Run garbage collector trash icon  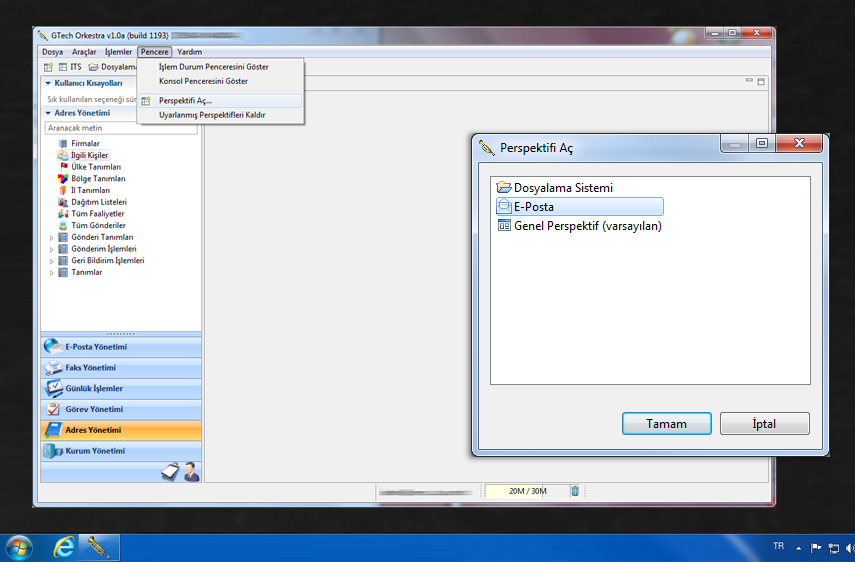pos(575,490)
